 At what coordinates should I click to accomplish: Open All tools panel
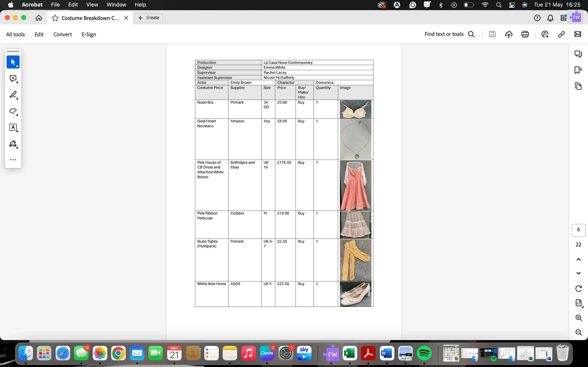point(15,34)
